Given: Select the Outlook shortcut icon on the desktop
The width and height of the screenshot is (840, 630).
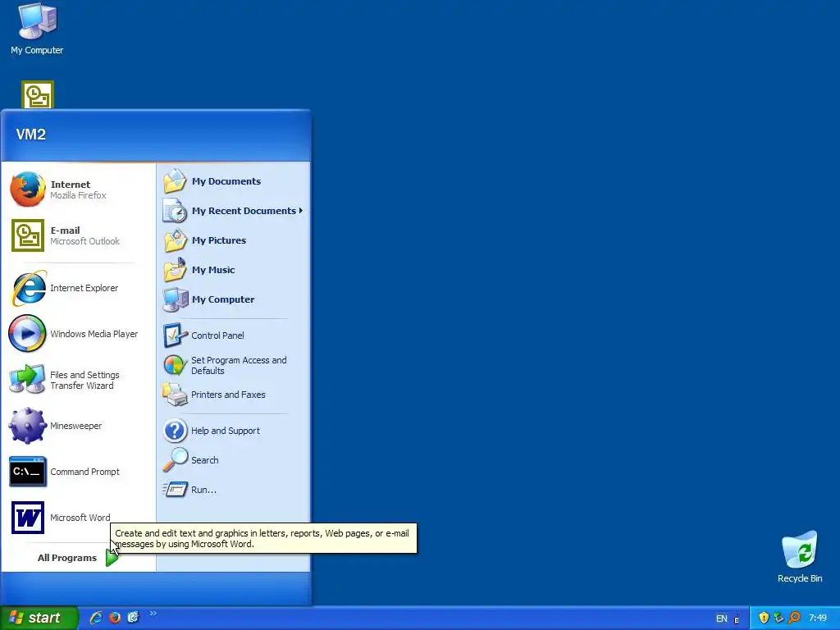Looking at the screenshot, I should click(x=38, y=95).
